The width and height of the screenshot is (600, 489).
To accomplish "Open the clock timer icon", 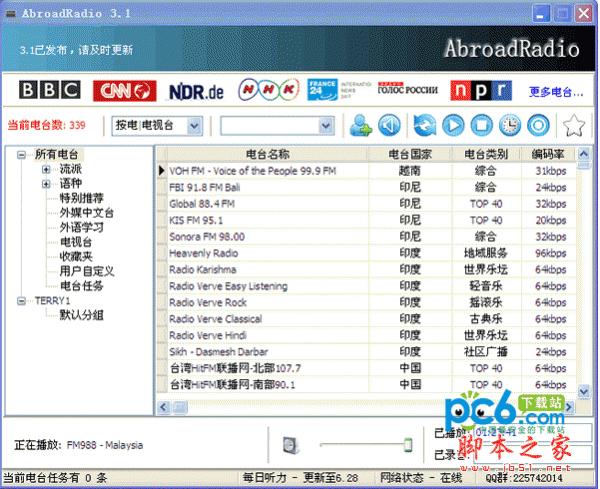I will click(510, 125).
